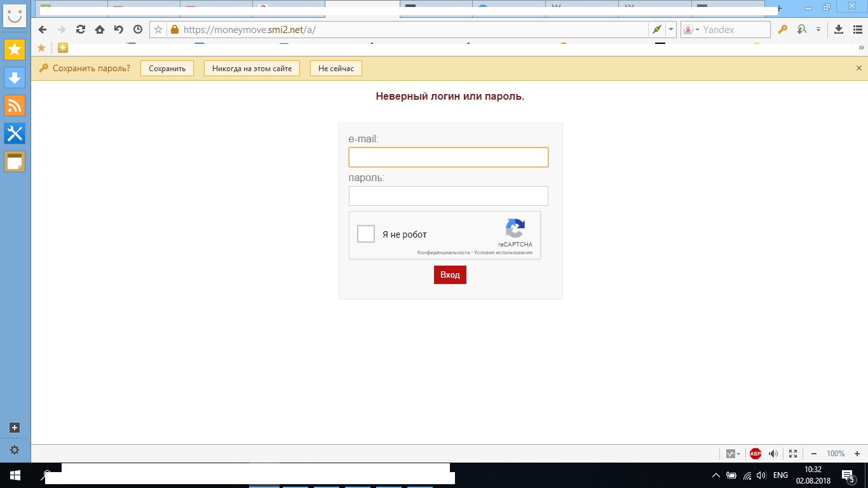Go to the home page
868x488 pixels.
pos(100,29)
